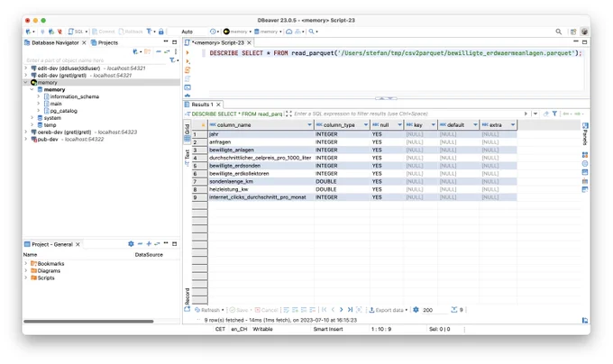Jump to the last results page
This screenshot has width=613, height=364.
350,310
